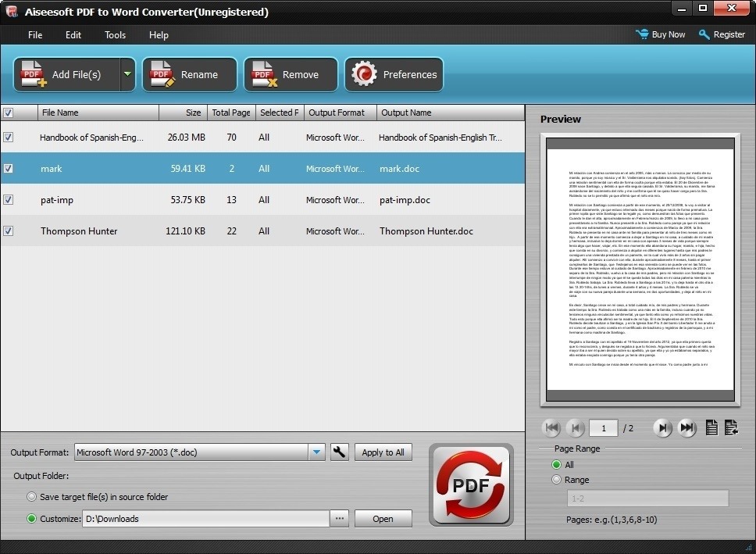Click the Rename PDF toolbar icon
The height and width of the screenshot is (554, 756).
click(x=162, y=74)
